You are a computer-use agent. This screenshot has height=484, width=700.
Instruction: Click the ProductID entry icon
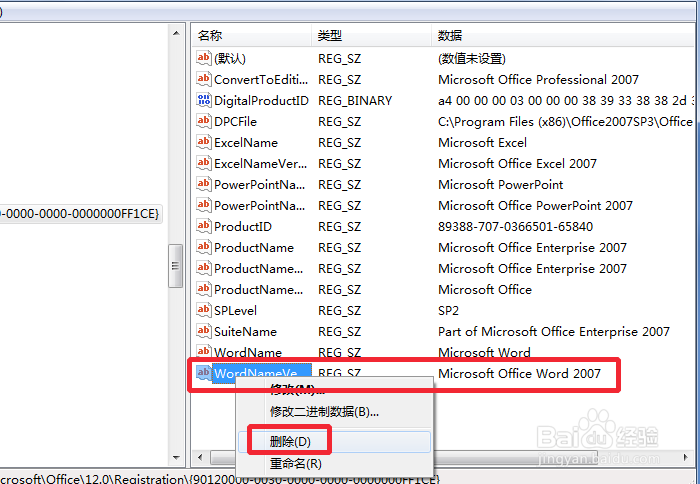(x=204, y=226)
